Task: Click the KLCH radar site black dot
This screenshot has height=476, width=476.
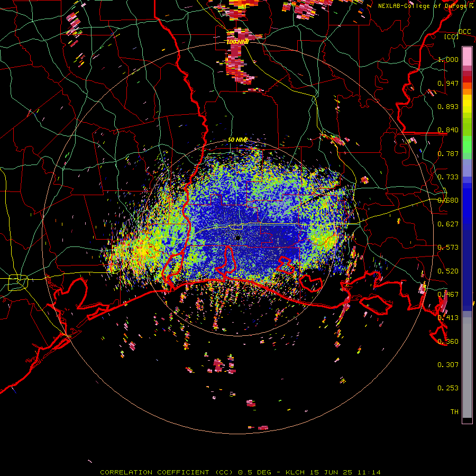Action: click(238, 238)
